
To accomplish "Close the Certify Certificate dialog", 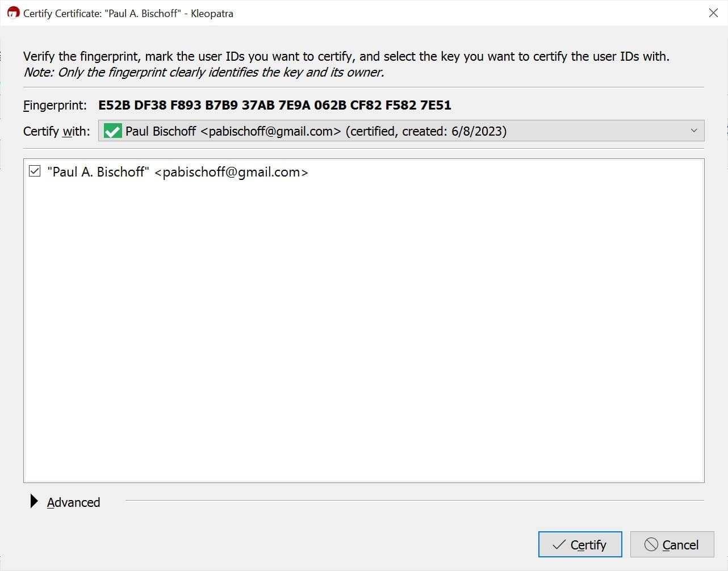I will [713, 12].
